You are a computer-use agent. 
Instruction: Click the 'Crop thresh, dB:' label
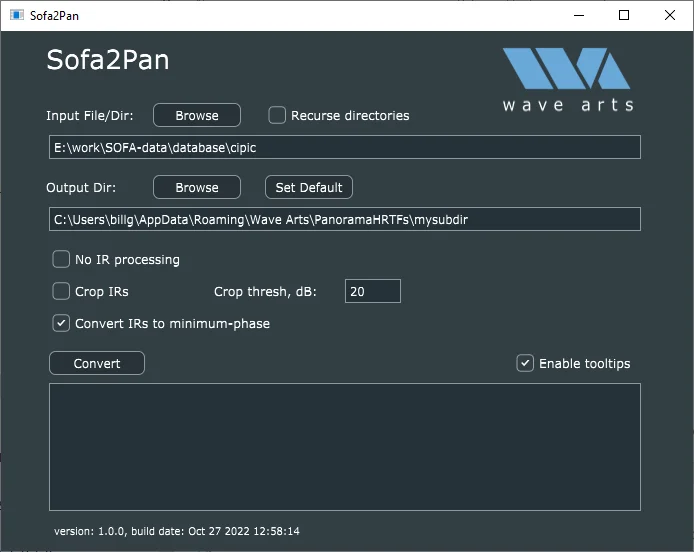click(265, 292)
